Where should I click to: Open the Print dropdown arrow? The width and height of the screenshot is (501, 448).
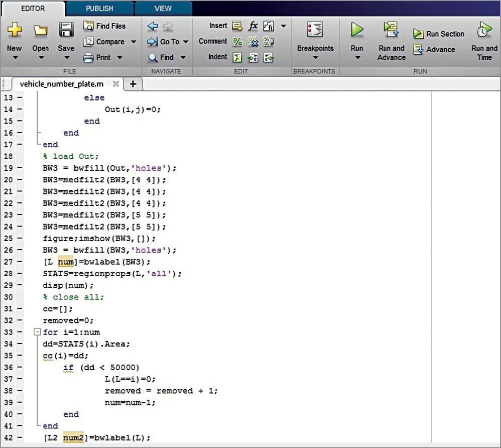click(119, 57)
